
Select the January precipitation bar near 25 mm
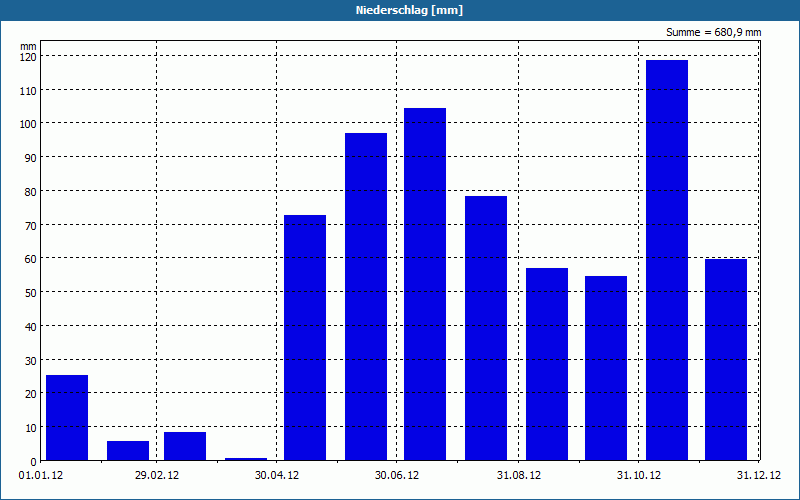coord(67,418)
